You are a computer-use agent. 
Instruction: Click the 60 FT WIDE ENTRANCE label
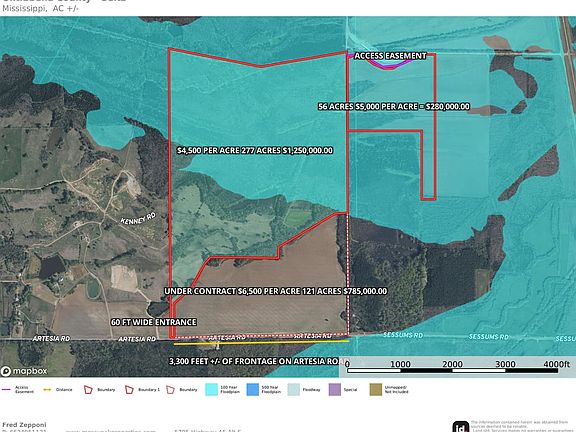click(x=154, y=322)
